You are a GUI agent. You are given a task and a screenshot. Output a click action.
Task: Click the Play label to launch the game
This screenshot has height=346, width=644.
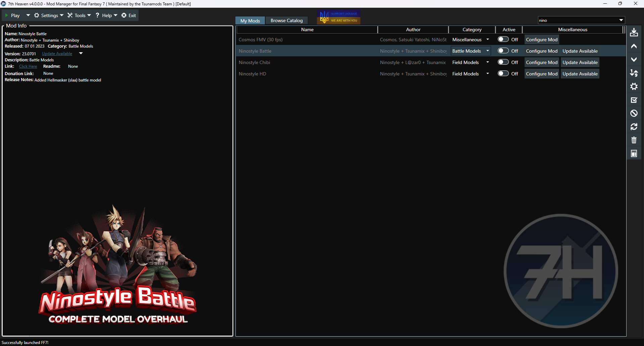[x=15, y=15]
